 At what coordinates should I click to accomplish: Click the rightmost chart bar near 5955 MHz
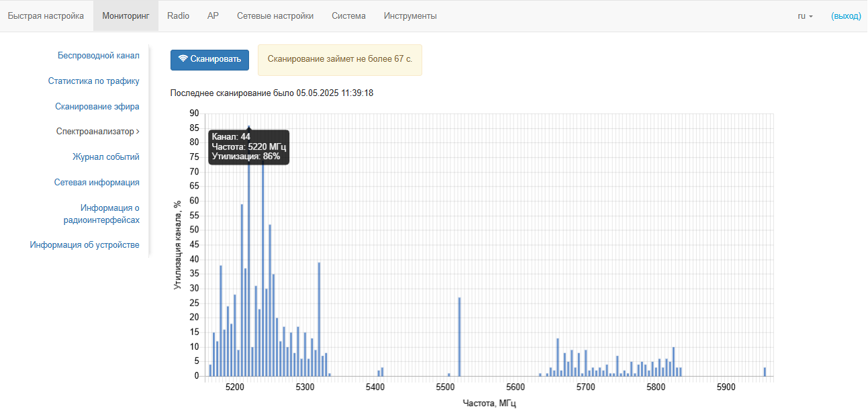(x=765, y=372)
